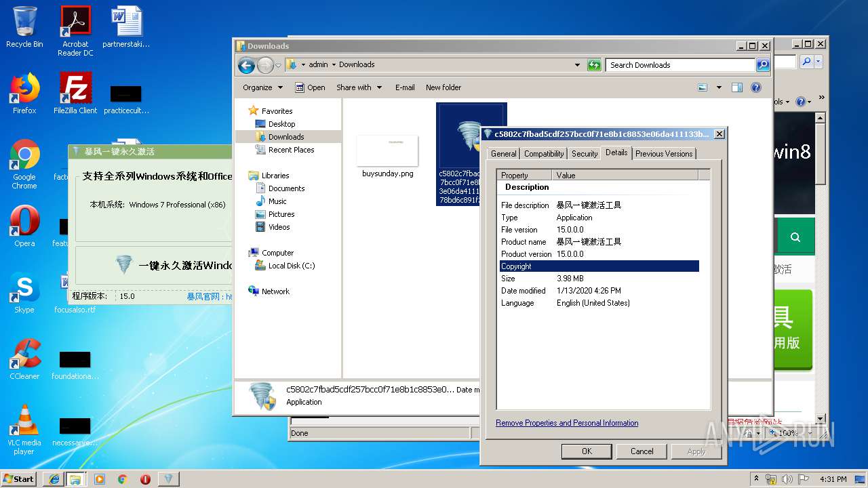Screen dimensions: 868x488
Task: Launch VLC media player shortcut
Action: [x=24, y=430]
